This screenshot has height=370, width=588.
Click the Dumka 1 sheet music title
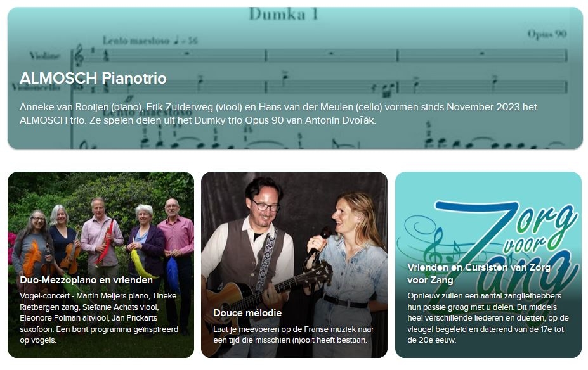284,14
